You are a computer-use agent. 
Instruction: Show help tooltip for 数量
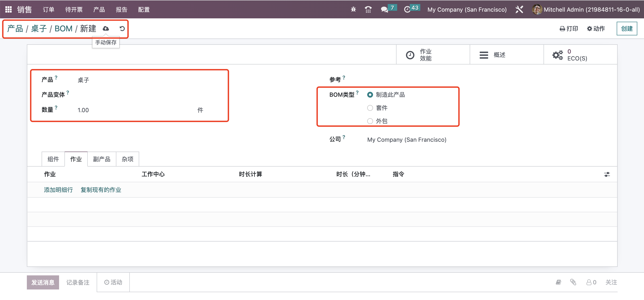pos(56,108)
